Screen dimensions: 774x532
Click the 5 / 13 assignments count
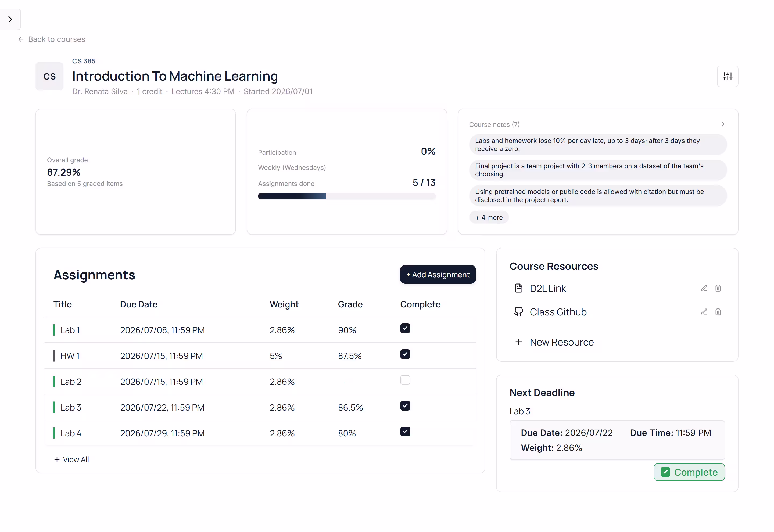[x=424, y=182]
